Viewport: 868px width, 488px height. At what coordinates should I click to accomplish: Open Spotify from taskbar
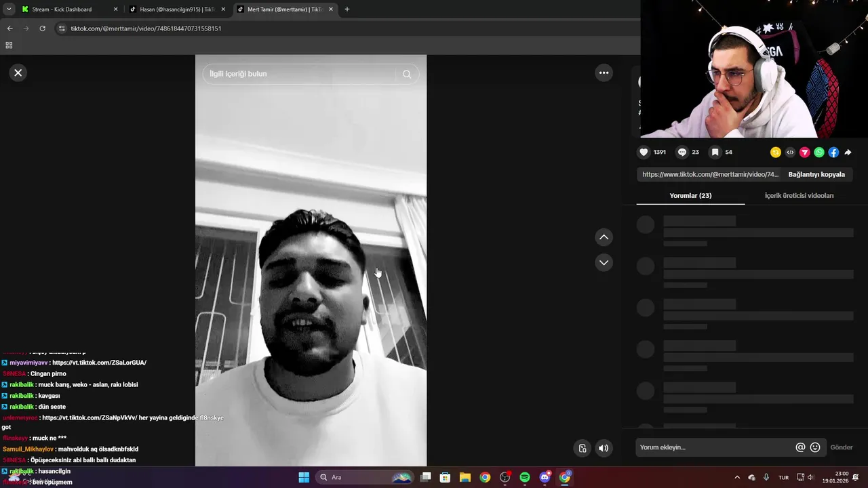click(524, 477)
